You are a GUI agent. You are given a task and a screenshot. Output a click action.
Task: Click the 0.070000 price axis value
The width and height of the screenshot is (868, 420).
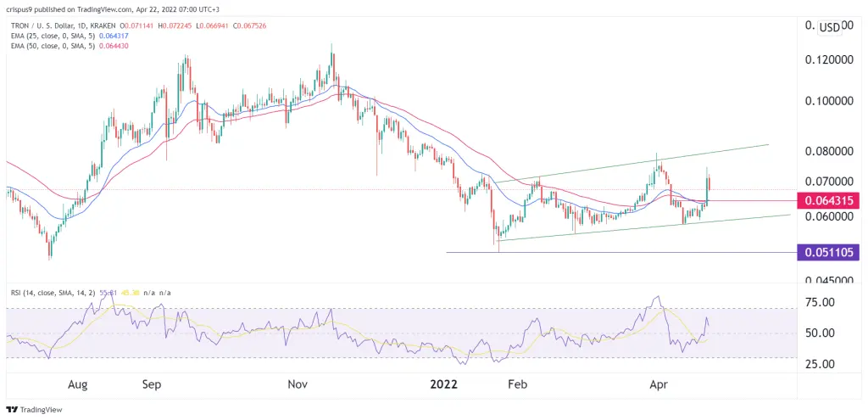click(x=829, y=182)
